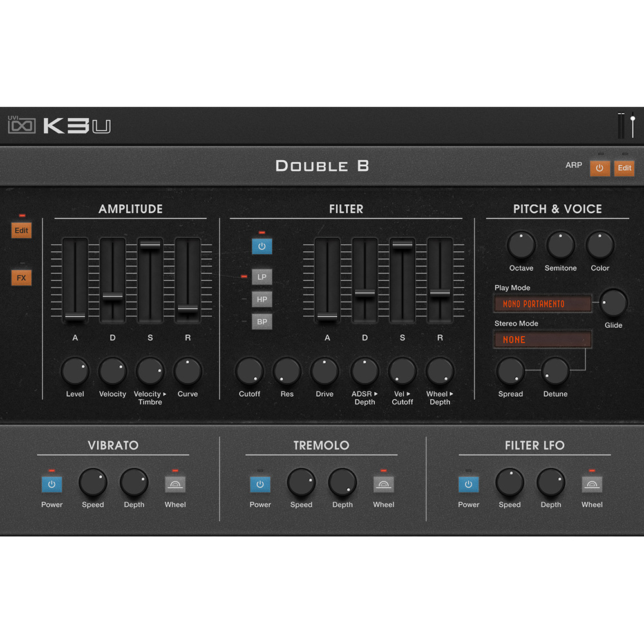Enable the Filter LFO mod Wheel button
This screenshot has height=644, width=644.
coord(592,484)
